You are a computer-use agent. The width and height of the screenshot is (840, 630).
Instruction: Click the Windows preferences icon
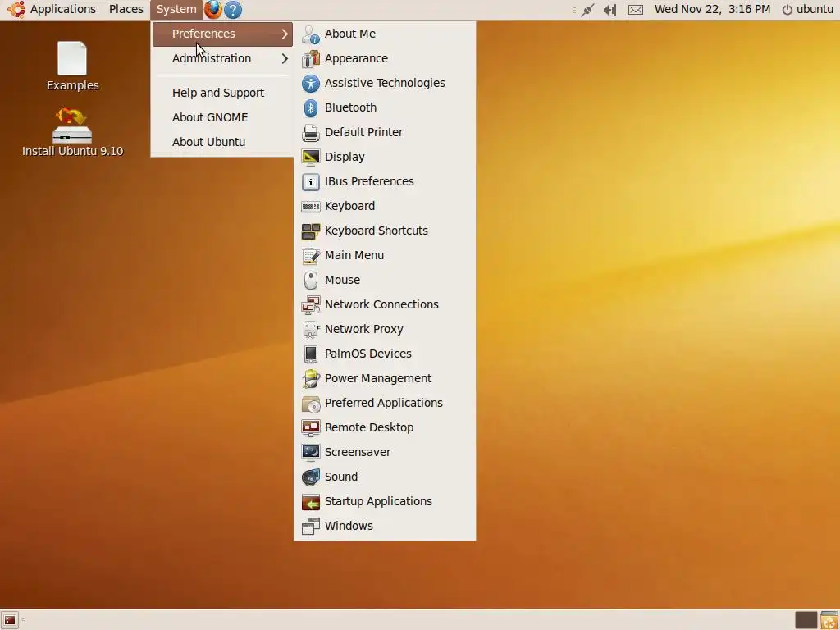click(310, 527)
